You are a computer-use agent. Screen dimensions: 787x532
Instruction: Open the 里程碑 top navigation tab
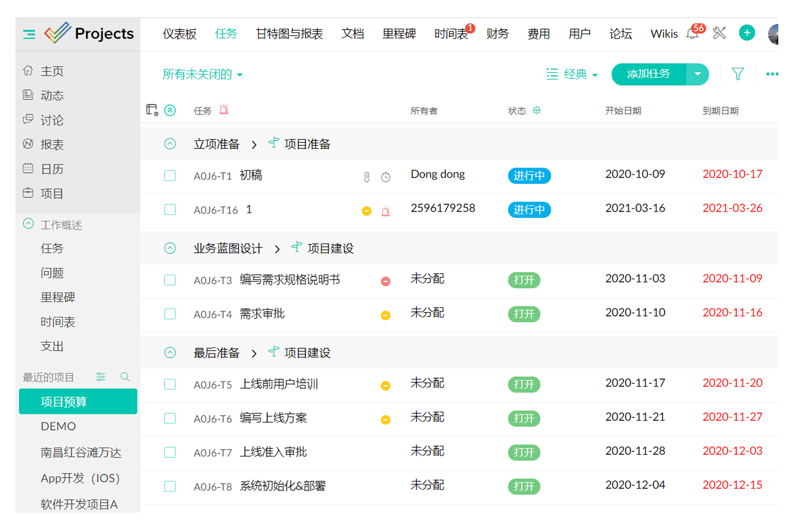pyautogui.click(x=399, y=34)
